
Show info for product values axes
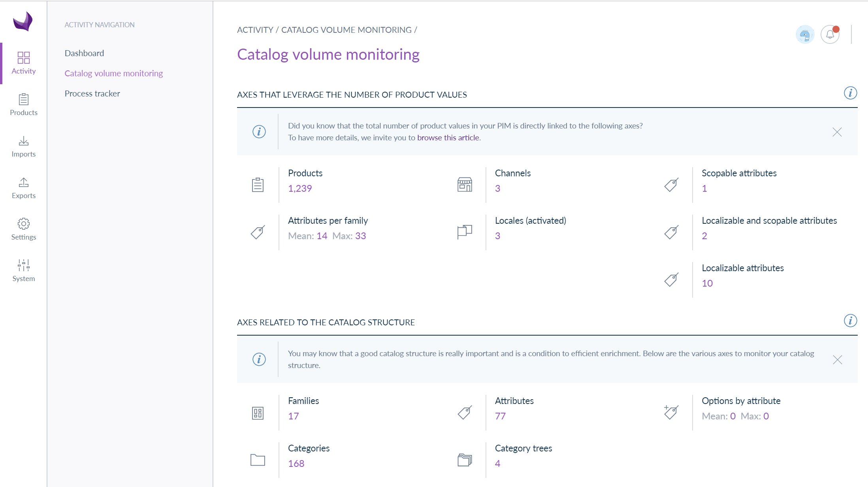(x=850, y=93)
